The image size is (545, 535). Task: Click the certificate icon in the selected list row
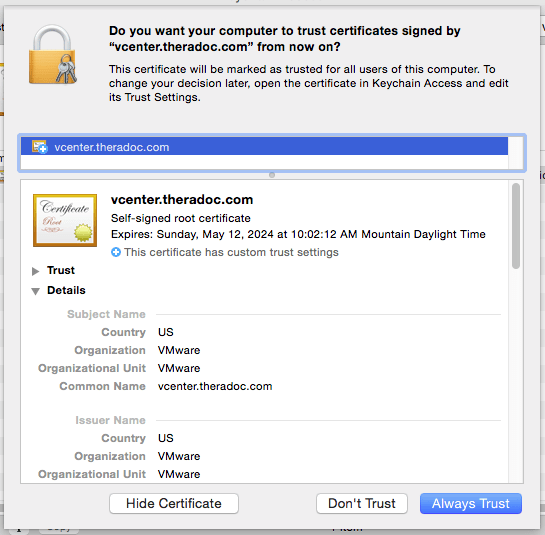click(x=39, y=147)
